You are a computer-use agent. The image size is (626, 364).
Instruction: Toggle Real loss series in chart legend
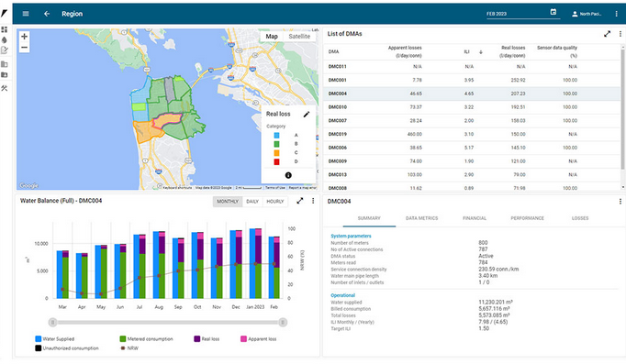207,339
